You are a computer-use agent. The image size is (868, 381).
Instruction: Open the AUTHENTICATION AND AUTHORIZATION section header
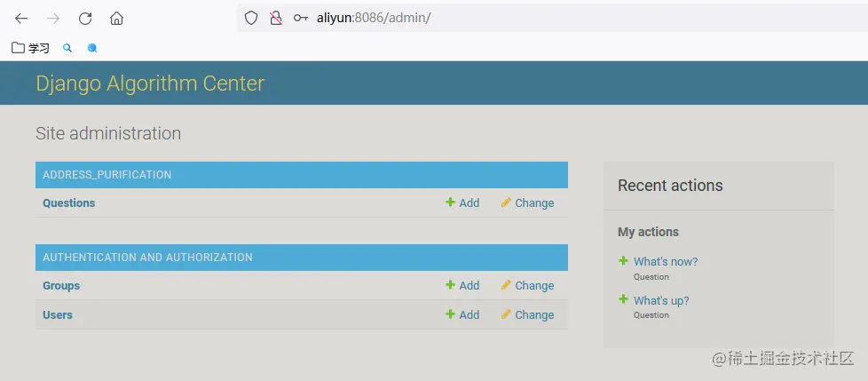click(x=147, y=258)
